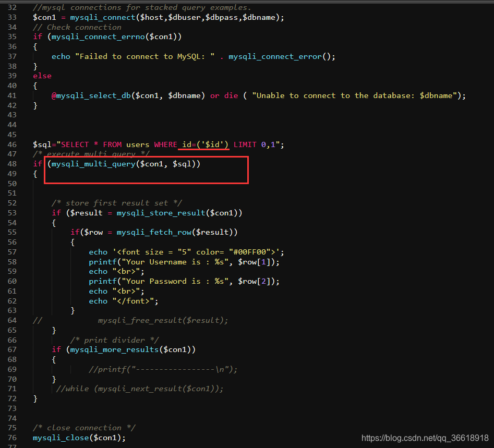Viewport: 494px width, 448px height.
Task: Click the "Failed to connect to MySQL: " string
Action: (145, 57)
